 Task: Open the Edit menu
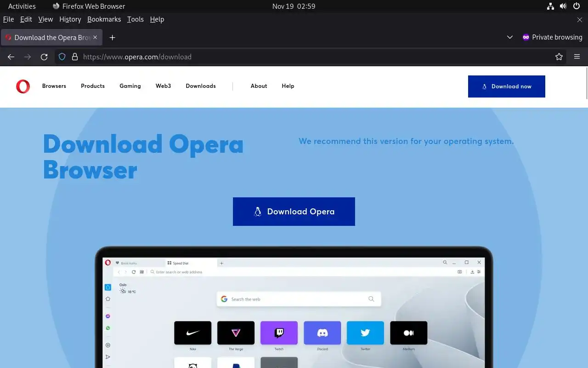coord(26,19)
